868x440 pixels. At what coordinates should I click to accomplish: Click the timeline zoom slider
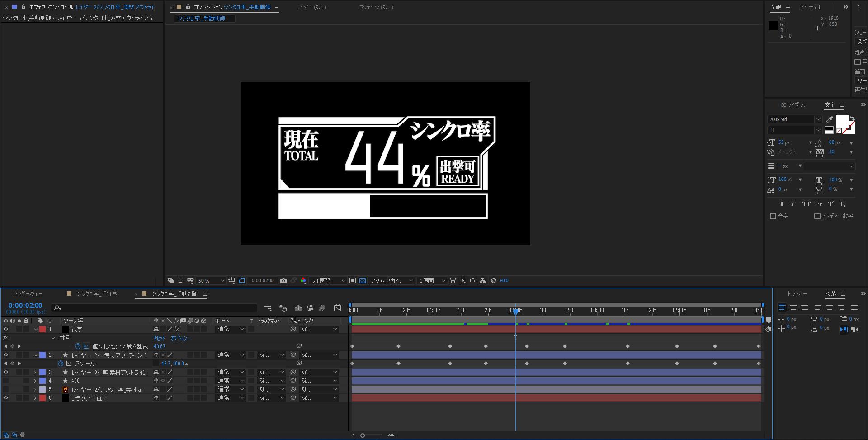click(371, 435)
